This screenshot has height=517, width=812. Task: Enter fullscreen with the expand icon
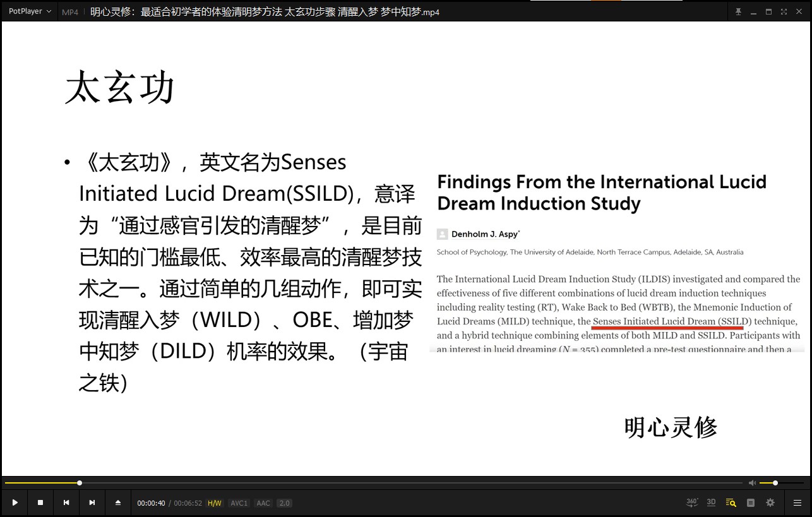(784, 11)
